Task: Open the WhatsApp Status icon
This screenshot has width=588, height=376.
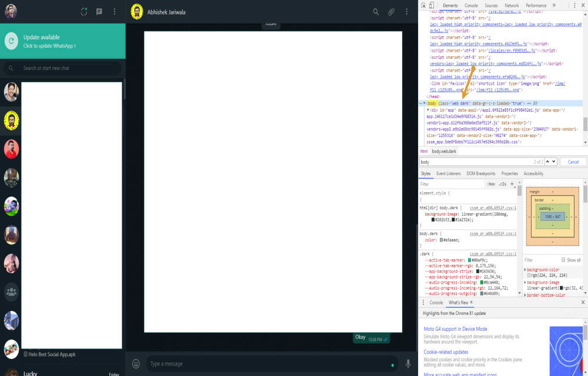Action: point(84,12)
